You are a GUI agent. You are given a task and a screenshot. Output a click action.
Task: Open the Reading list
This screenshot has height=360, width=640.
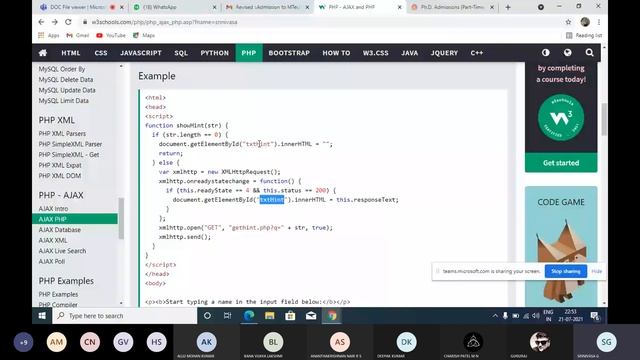(x=584, y=36)
